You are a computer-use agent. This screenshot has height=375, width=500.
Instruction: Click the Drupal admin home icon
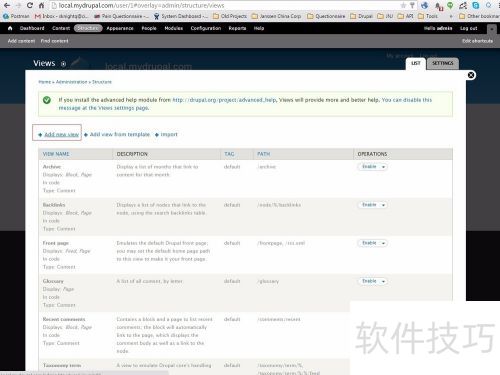(10, 28)
